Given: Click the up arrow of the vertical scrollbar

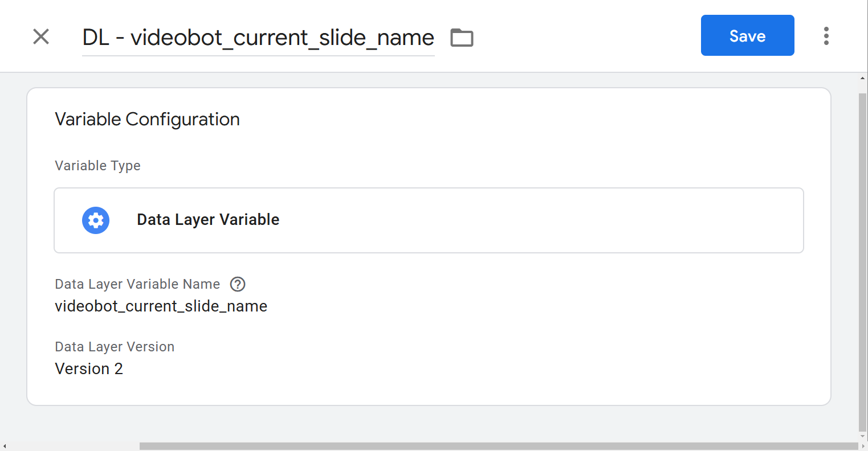Looking at the screenshot, I should click(x=863, y=77).
